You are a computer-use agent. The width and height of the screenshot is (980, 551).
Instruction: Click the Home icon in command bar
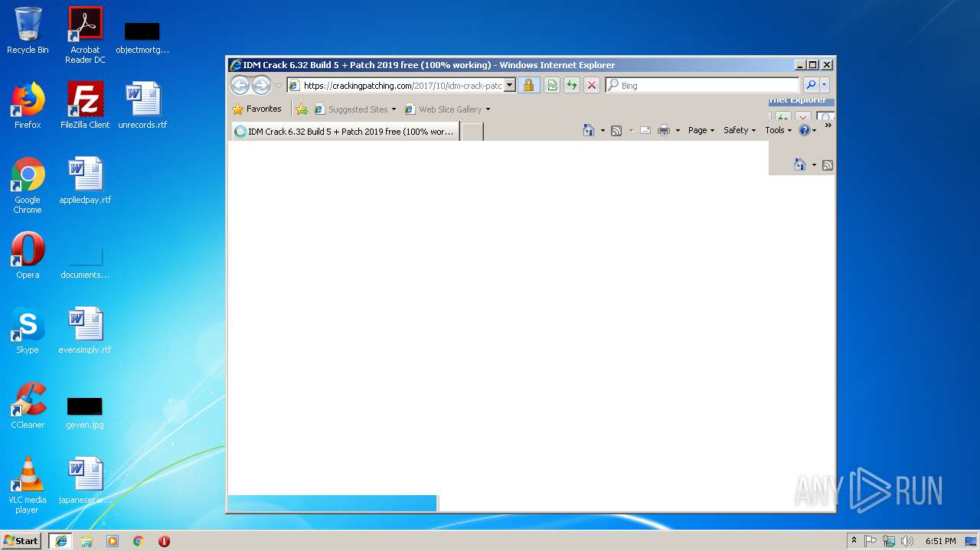point(589,130)
